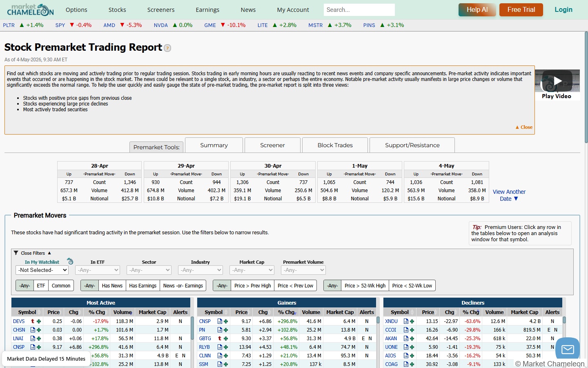Open the document icon for AKAN
The image size is (588, 368).
click(406, 339)
